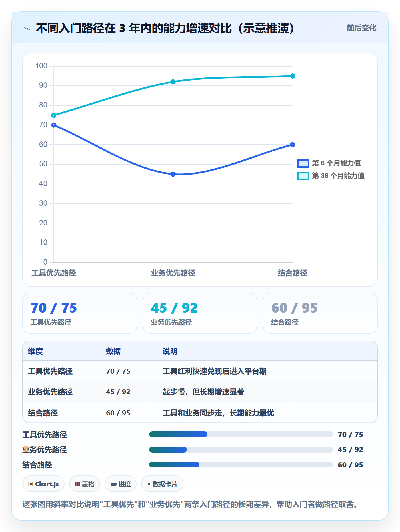Open the 60 / 95 stat card
This screenshot has height=532, width=400.
click(x=320, y=313)
